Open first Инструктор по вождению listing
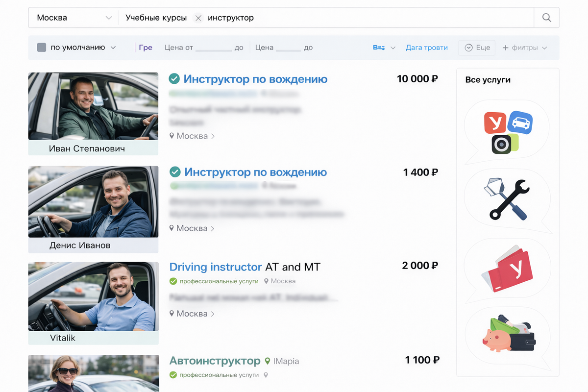 click(x=255, y=79)
